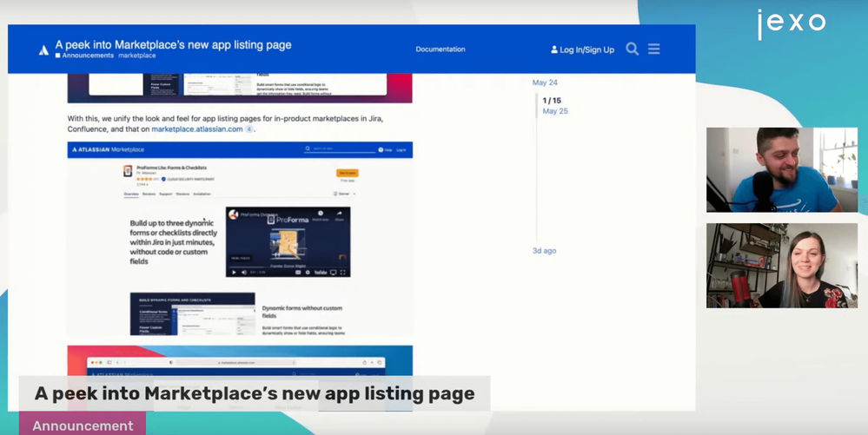Open the search magnifier icon
Viewport: 868px width, 435px height.
click(633, 49)
